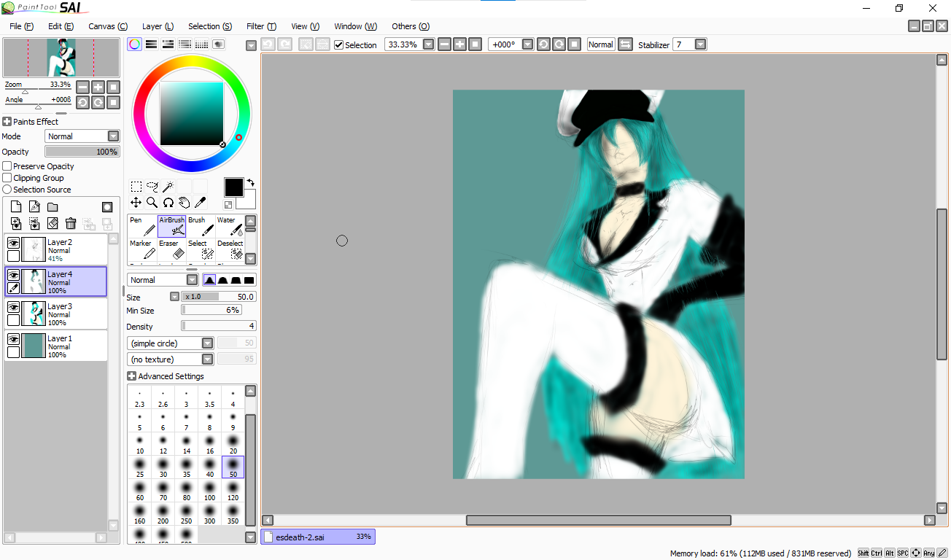The width and height of the screenshot is (951, 560).
Task: Click the Normal view button in toolbar
Action: (x=601, y=44)
